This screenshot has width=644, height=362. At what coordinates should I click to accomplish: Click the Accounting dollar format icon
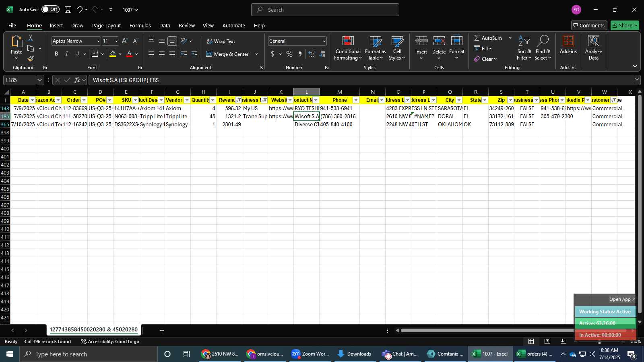tap(272, 54)
